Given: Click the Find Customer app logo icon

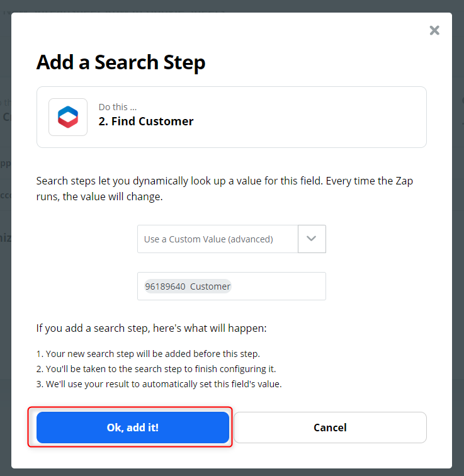Looking at the screenshot, I should click(x=68, y=117).
